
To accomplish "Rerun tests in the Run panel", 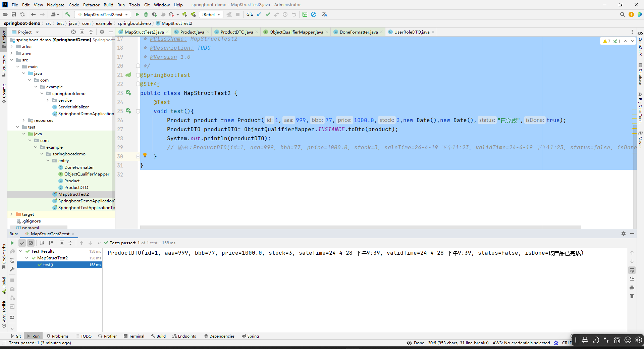I will pos(12,243).
